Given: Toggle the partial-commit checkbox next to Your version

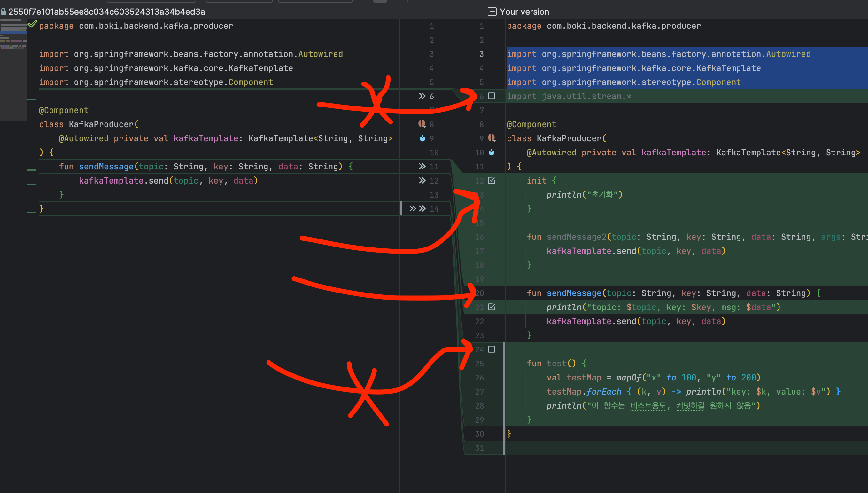Looking at the screenshot, I should coord(492,12).
